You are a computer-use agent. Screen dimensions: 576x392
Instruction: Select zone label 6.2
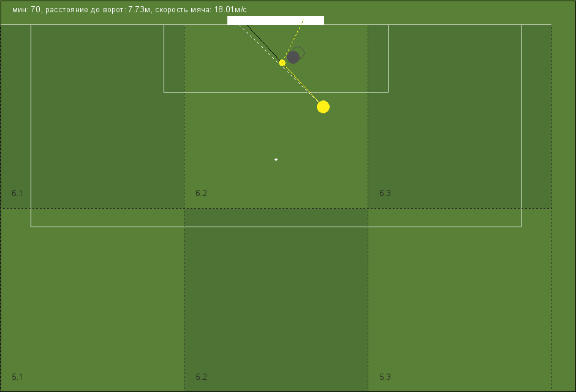pos(201,193)
